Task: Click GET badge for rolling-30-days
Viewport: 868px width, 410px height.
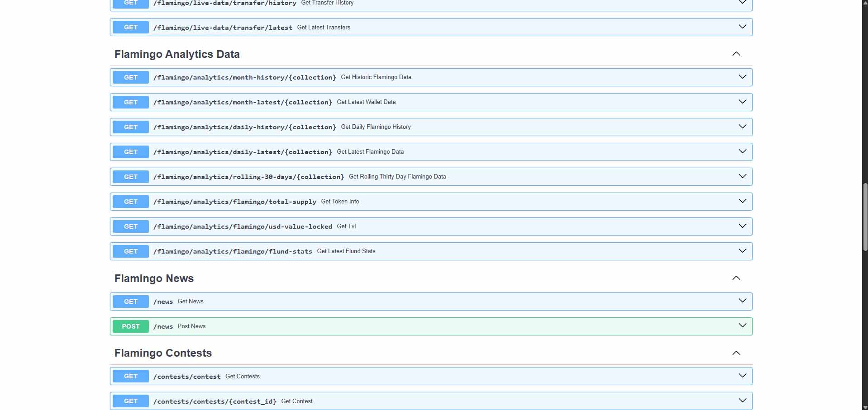Action: pyautogui.click(x=131, y=177)
